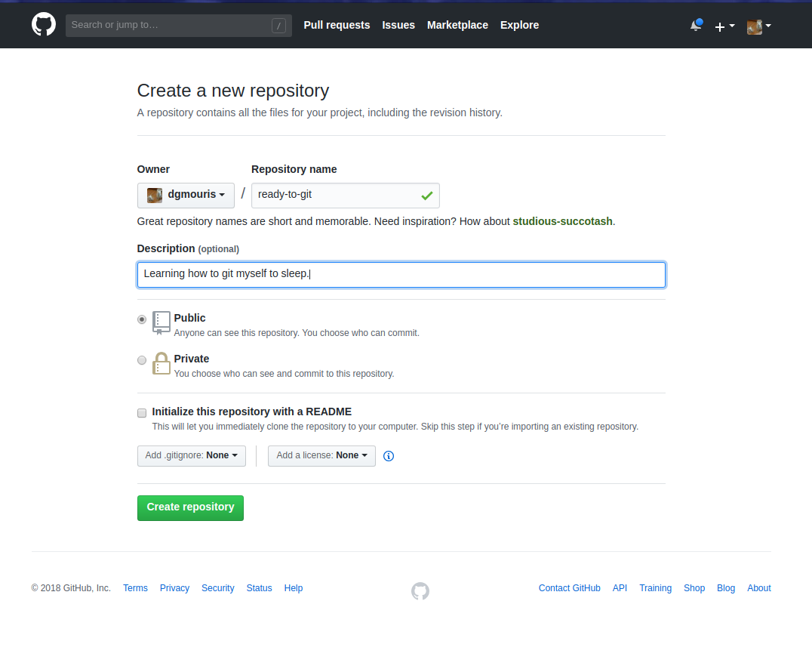Viewport: 812px width, 672px height.
Task: Expand the Add a license dropdown
Action: coord(321,456)
